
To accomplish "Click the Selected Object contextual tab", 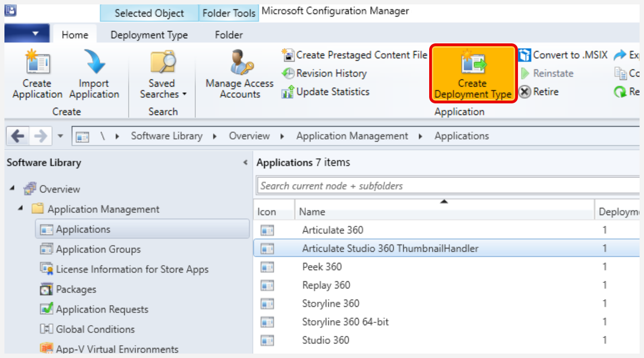I will (x=149, y=13).
